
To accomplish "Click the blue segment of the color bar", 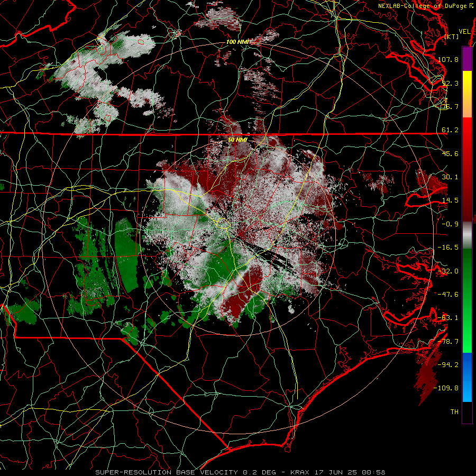I will pos(467,377).
